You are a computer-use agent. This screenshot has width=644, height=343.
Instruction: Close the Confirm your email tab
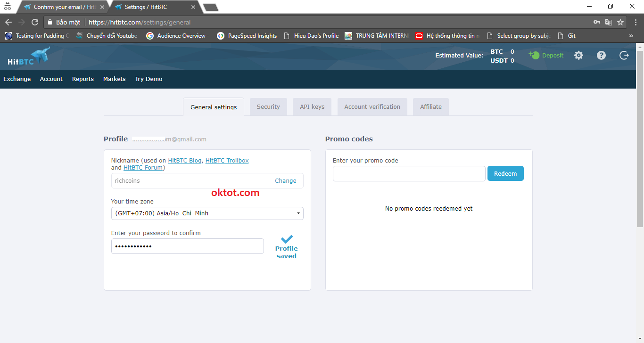point(102,7)
